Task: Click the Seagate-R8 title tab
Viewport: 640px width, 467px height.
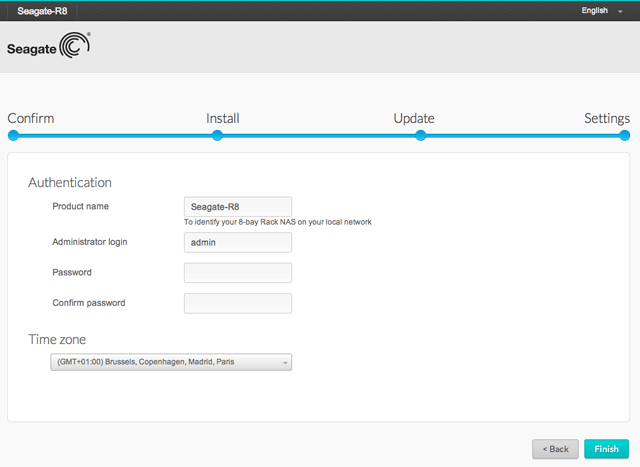Action: tap(42, 11)
